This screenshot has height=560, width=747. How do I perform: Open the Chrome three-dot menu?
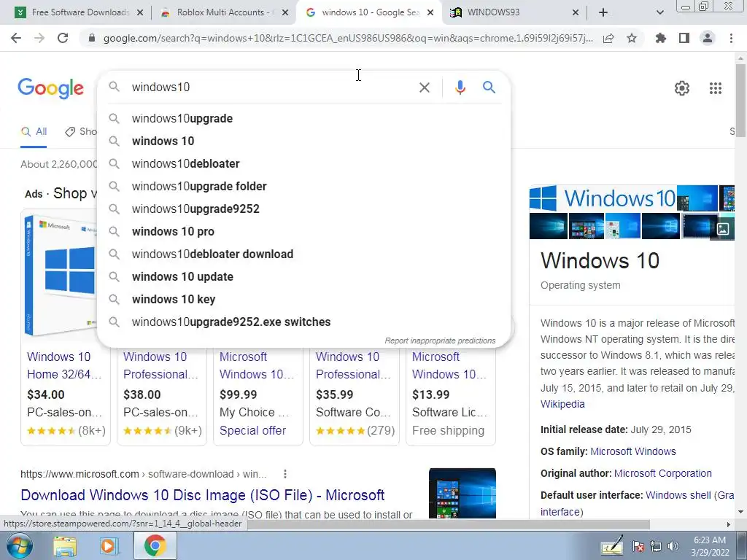coord(731,38)
